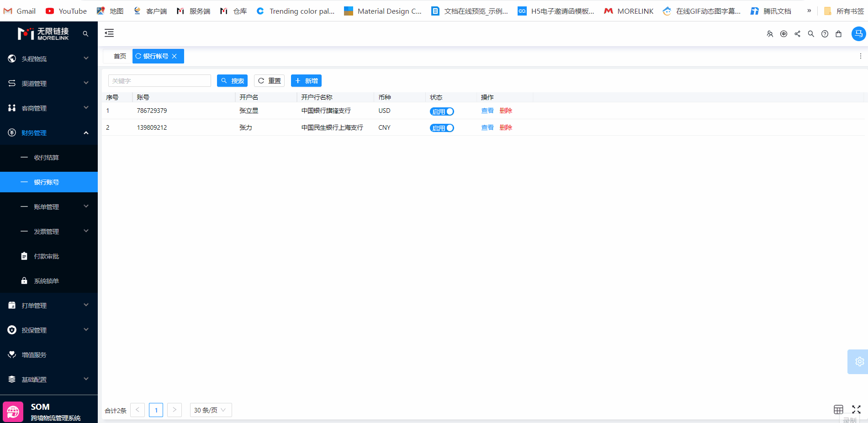Expand the 打单管理 menu

point(49,306)
